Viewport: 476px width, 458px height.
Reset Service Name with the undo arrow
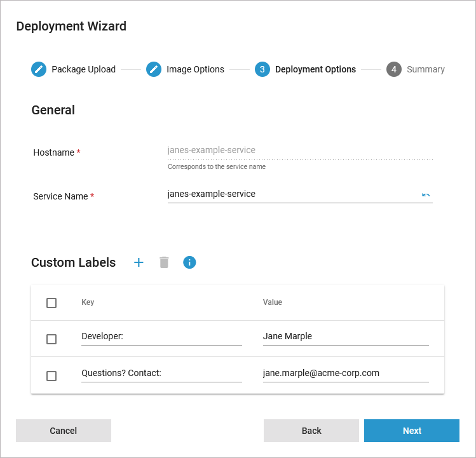(426, 194)
